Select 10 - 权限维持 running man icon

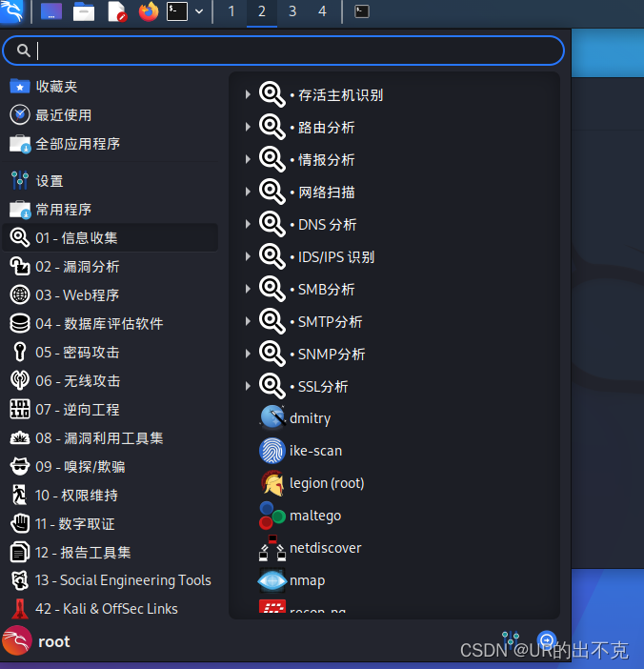click(x=20, y=495)
